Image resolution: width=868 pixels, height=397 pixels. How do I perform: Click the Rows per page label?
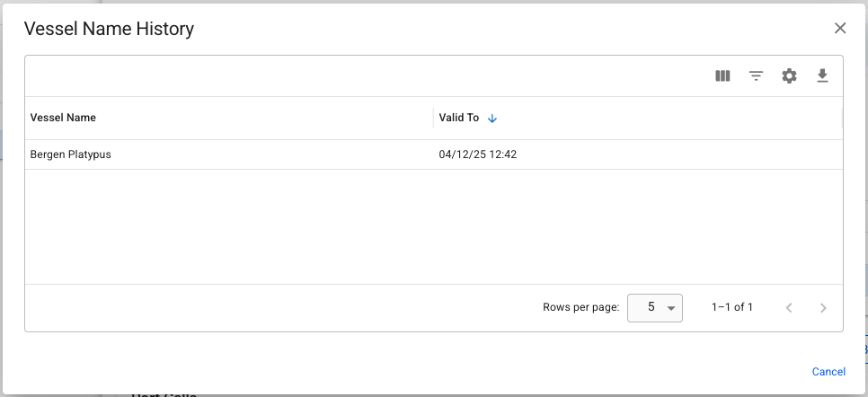coord(580,307)
